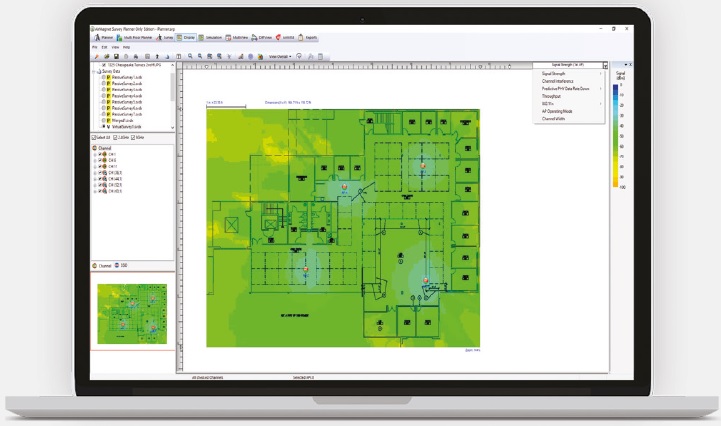The height and width of the screenshot is (426, 721).
Task: Open the Simulation view
Action: pyautogui.click(x=212, y=38)
